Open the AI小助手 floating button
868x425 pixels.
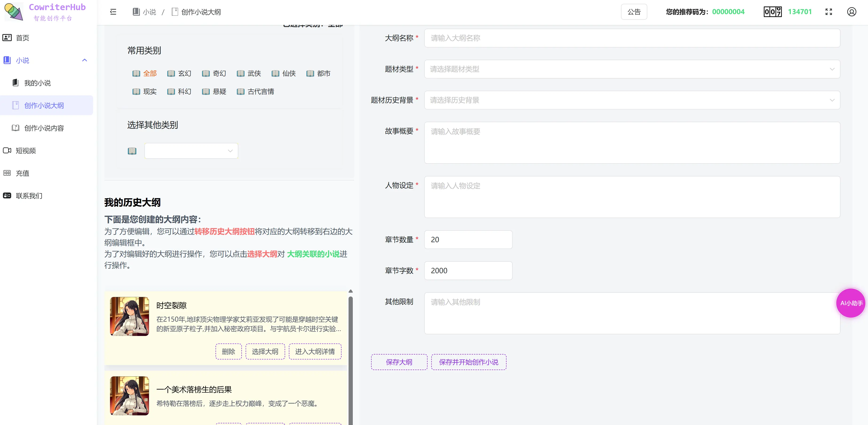(x=851, y=303)
